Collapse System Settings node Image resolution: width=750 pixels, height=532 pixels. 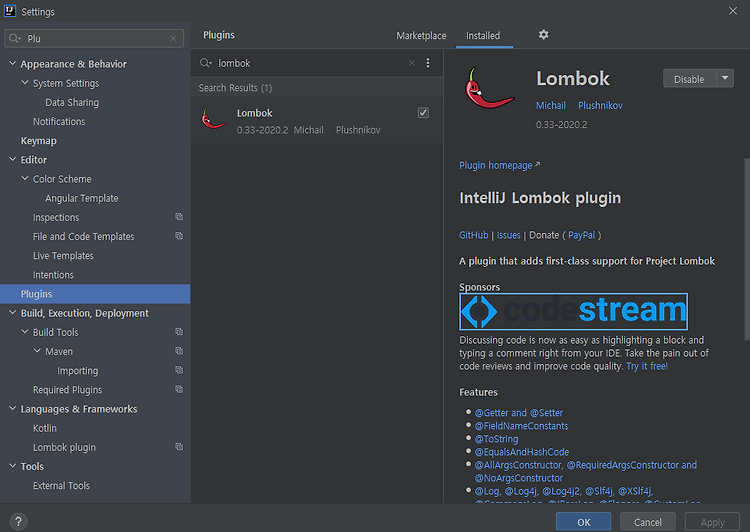pyautogui.click(x=25, y=82)
